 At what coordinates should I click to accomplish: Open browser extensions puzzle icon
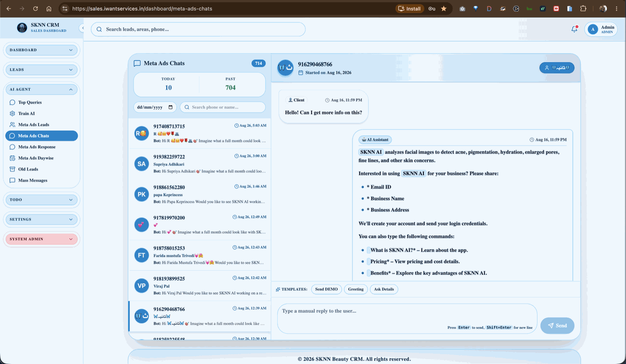[x=583, y=8]
